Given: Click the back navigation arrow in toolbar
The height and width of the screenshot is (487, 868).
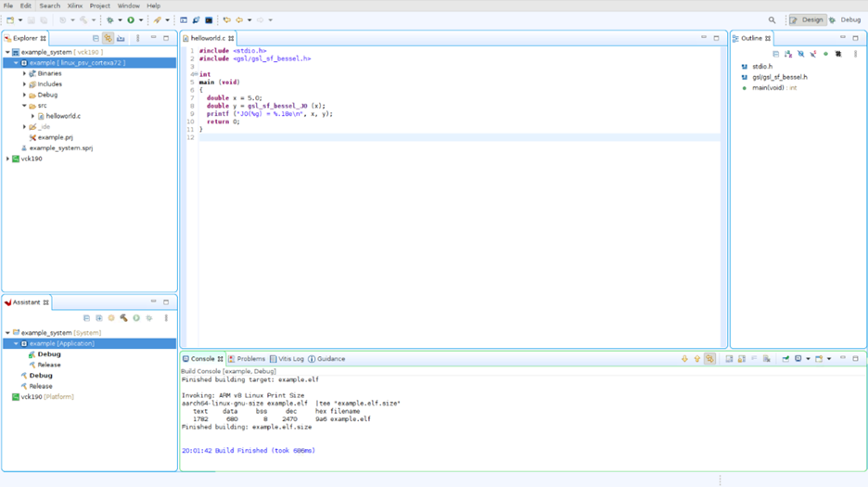Looking at the screenshot, I should click(239, 20).
